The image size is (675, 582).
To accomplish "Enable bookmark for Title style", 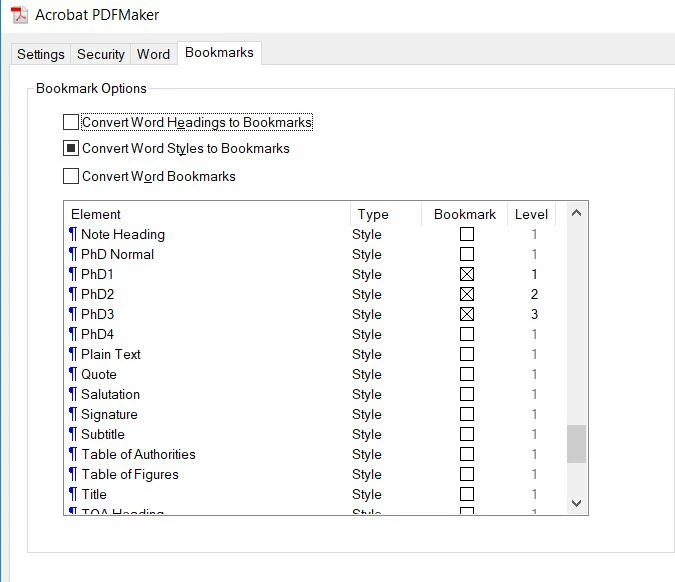I will pyautogui.click(x=467, y=494).
